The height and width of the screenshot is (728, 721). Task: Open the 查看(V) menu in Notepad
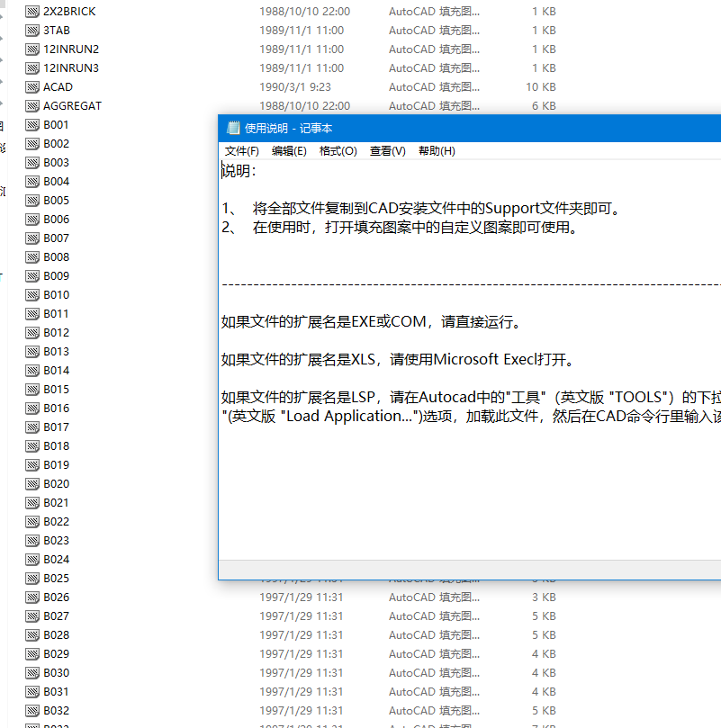pyautogui.click(x=387, y=151)
